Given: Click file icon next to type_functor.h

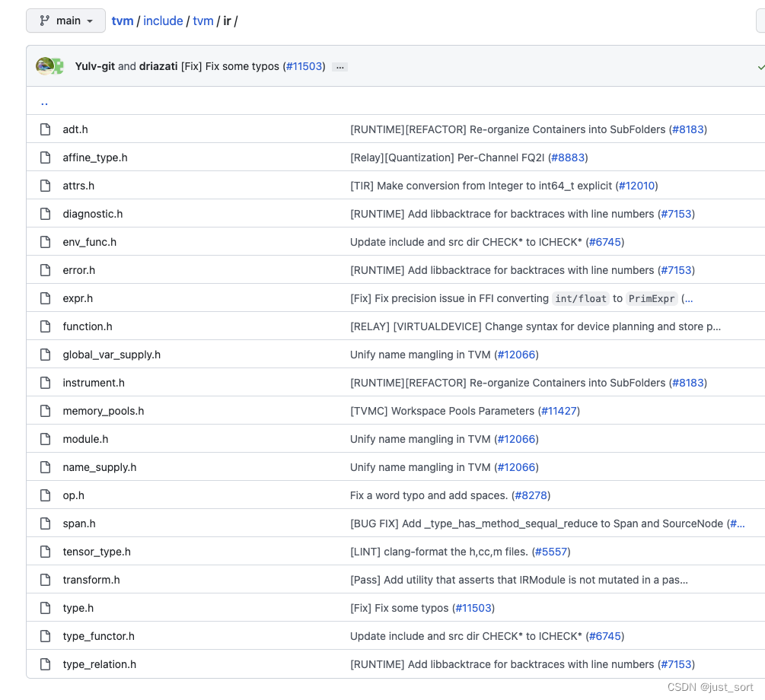Looking at the screenshot, I should pyautogui.click(x=46, y=636).
